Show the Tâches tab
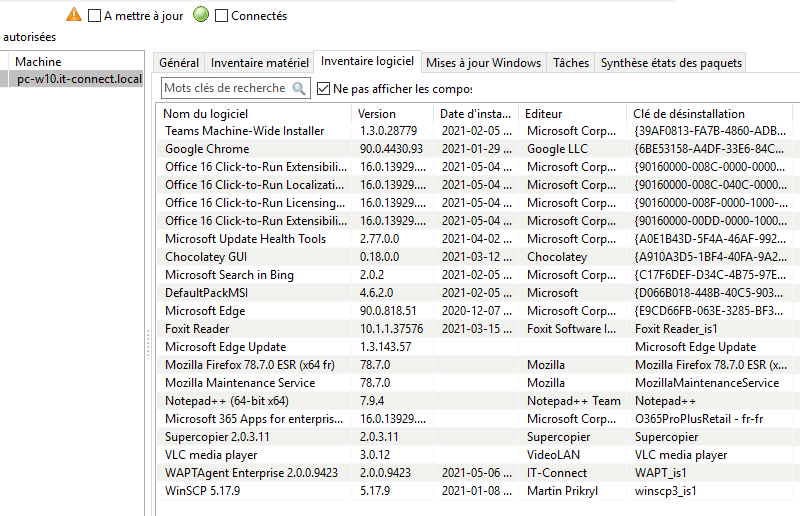This screenshot has width=800, height=516. [571, 63]
